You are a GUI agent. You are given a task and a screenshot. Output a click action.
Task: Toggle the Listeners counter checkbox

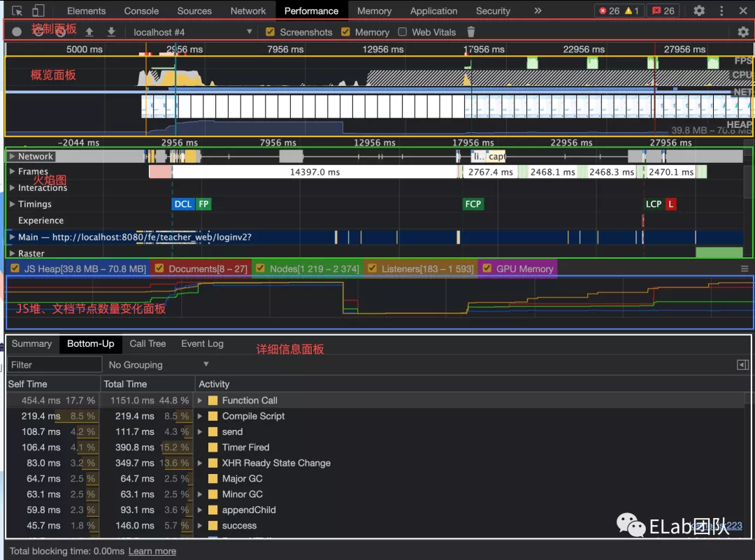(372, 268)
